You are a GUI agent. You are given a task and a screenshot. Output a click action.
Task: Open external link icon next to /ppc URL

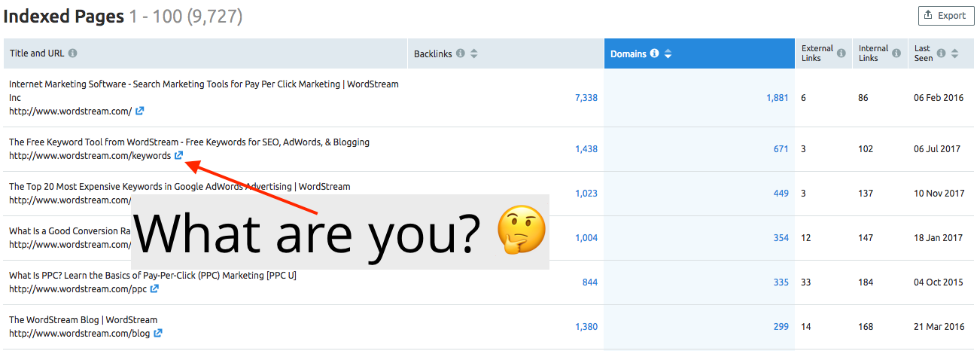tap(154, 289)
